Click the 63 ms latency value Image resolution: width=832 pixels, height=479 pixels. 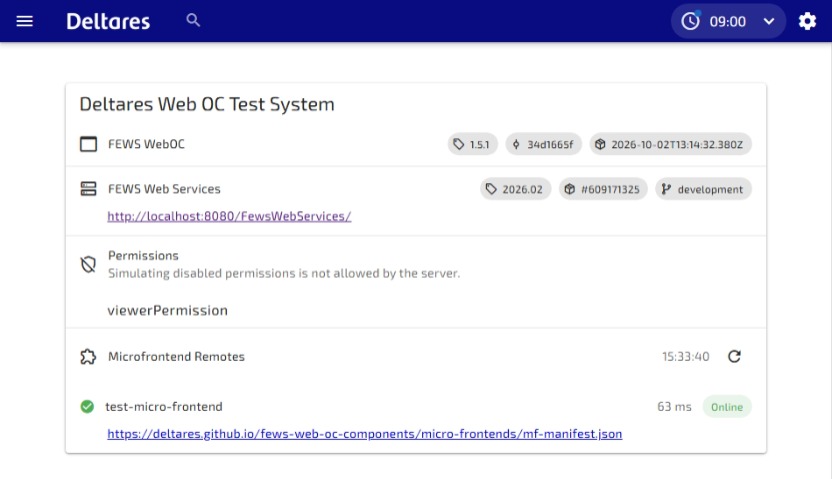[x=674, y=407]
